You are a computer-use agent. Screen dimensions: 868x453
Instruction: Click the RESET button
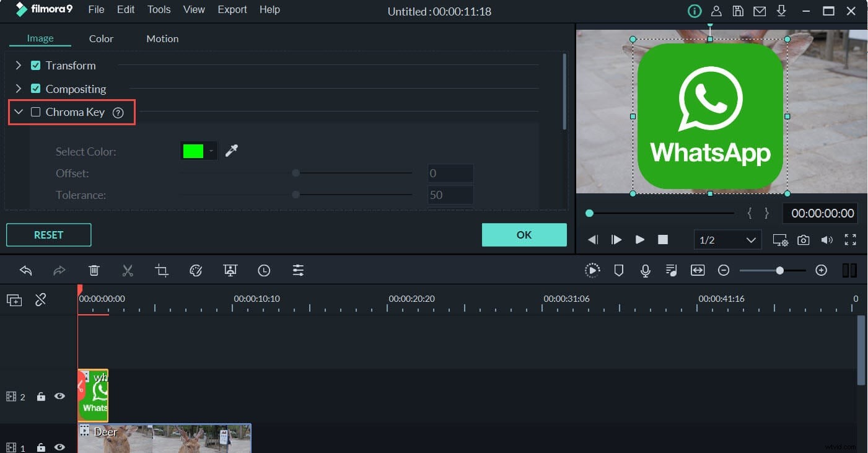pyautogui.click(x=48, y=235)
